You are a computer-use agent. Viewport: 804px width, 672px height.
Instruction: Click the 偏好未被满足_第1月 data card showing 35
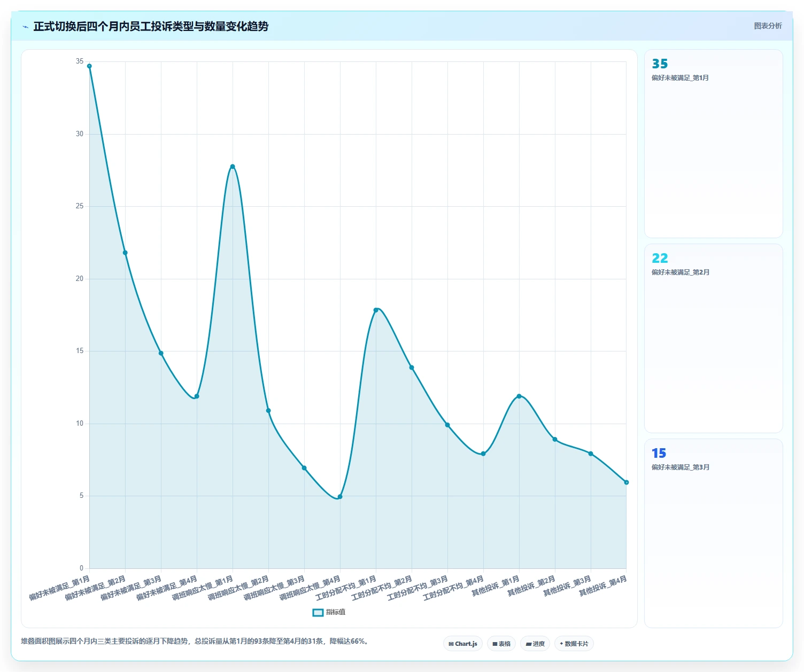[x=714, y=144]
